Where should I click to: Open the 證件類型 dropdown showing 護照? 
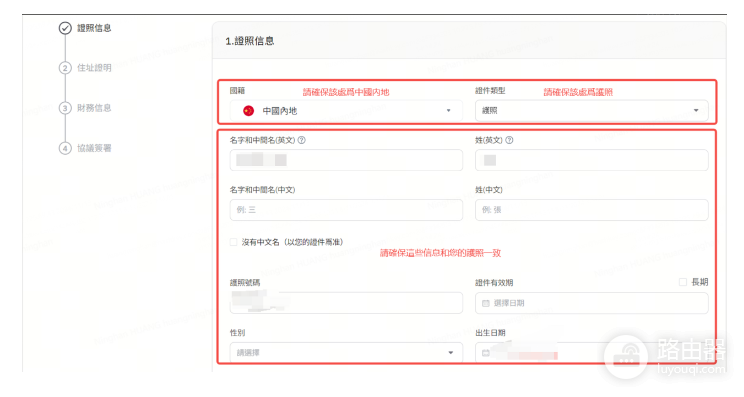coord(592,111)
